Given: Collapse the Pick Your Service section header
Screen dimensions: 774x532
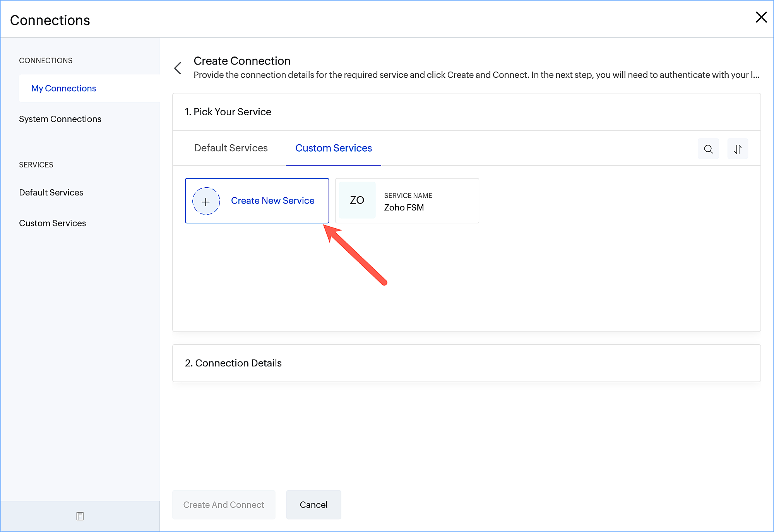Looking at the screenshot, I should point(228,112).
